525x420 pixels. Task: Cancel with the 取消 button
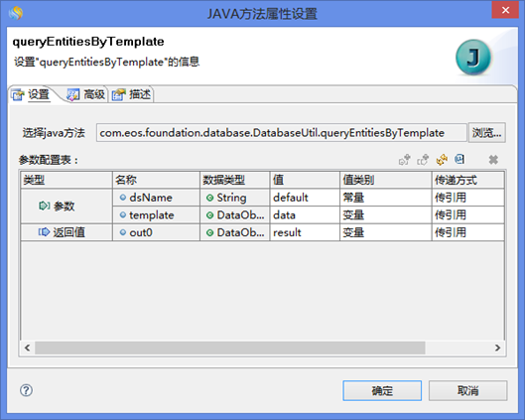click(x=467, y=390)
